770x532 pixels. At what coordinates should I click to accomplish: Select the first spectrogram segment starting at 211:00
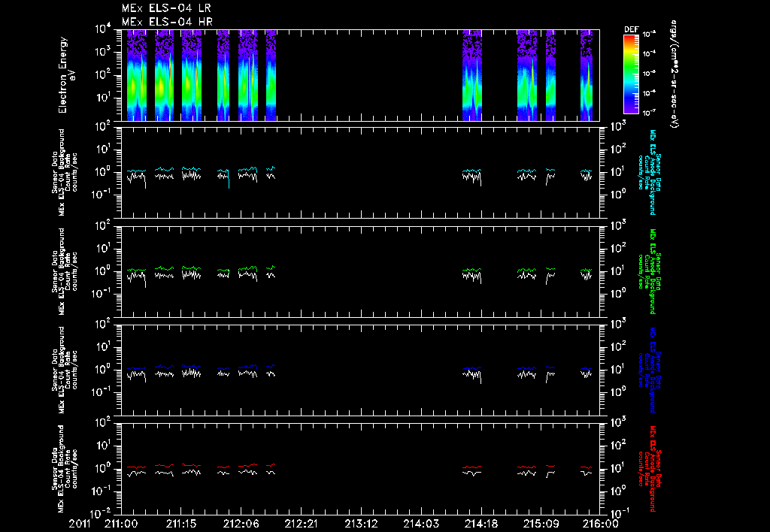137,75
